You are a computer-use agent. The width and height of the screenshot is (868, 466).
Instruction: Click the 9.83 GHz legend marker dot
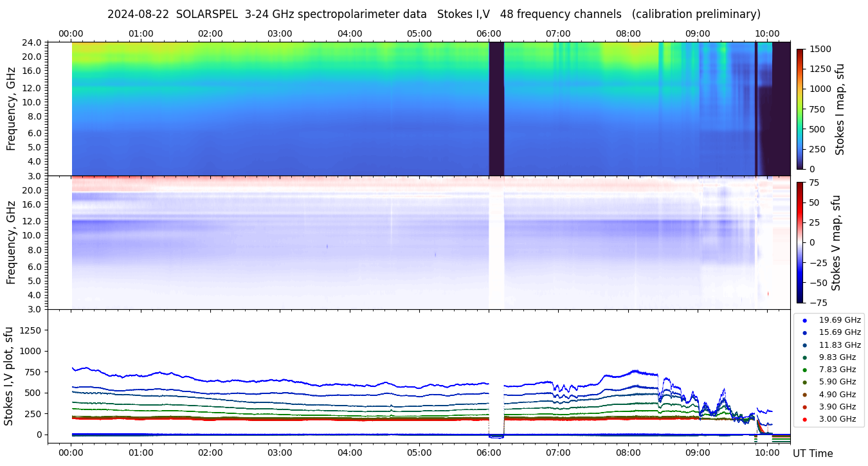pyautogui.click(x=804, y=357)
